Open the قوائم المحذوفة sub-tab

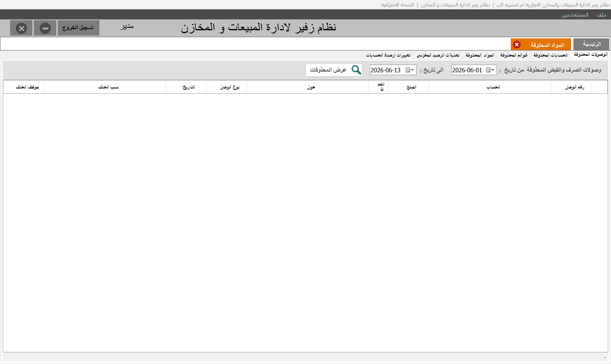514,55
